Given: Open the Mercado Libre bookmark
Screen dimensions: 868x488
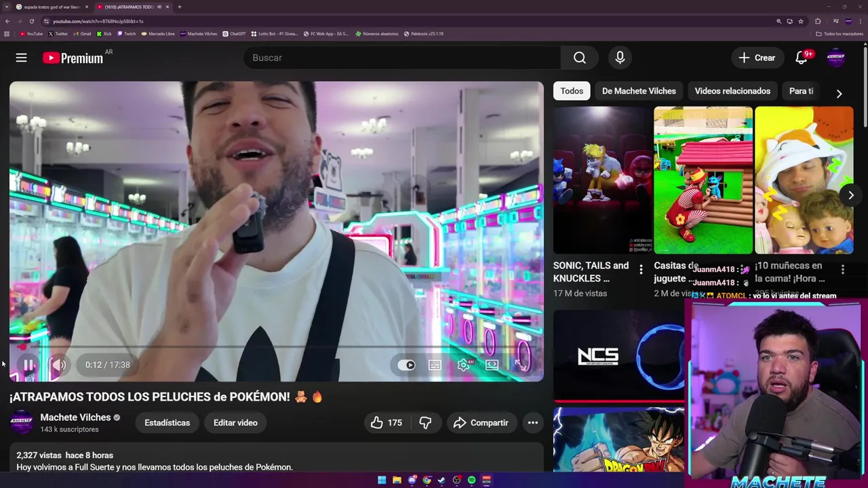Looking at the screenshot, I should [158, 33].
